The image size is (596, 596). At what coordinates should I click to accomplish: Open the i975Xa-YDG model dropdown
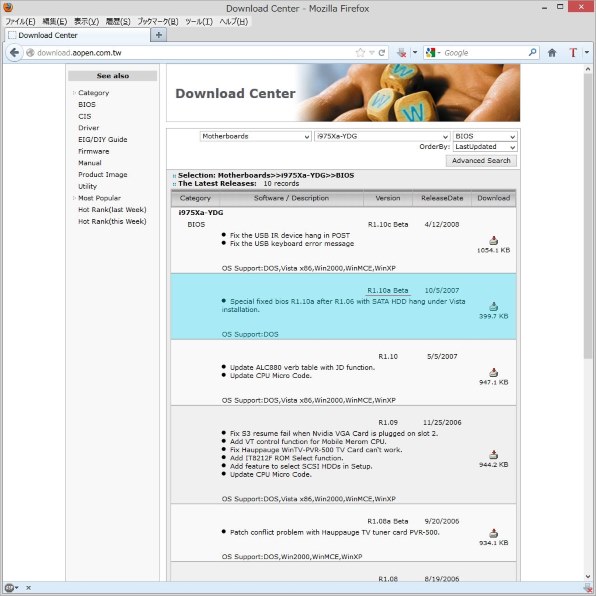(382, 136)
